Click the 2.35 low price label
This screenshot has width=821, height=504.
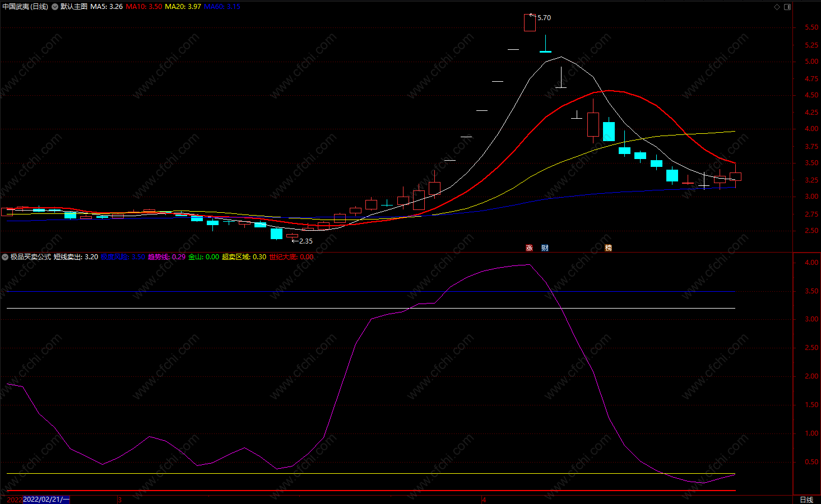[x=306, y=241]
